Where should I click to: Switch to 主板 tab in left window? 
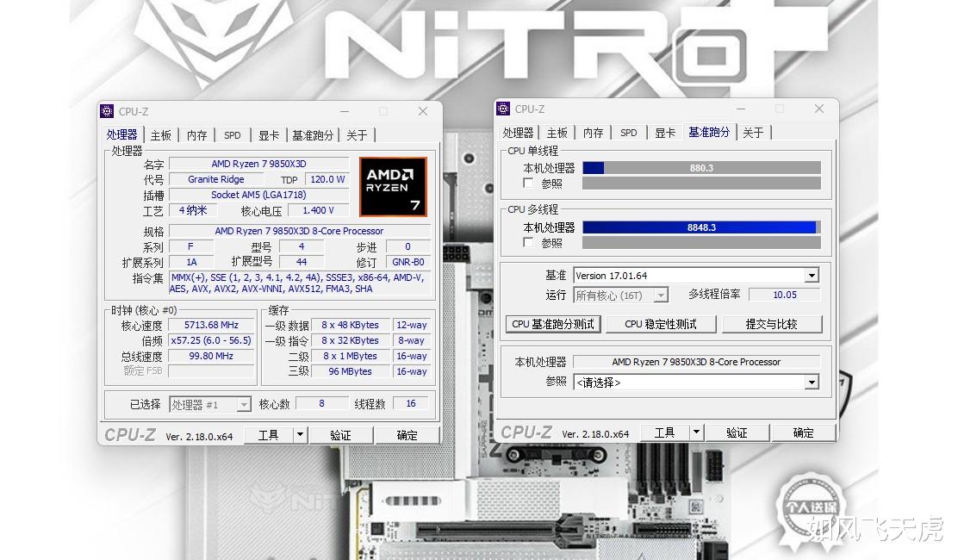(161, 135)
